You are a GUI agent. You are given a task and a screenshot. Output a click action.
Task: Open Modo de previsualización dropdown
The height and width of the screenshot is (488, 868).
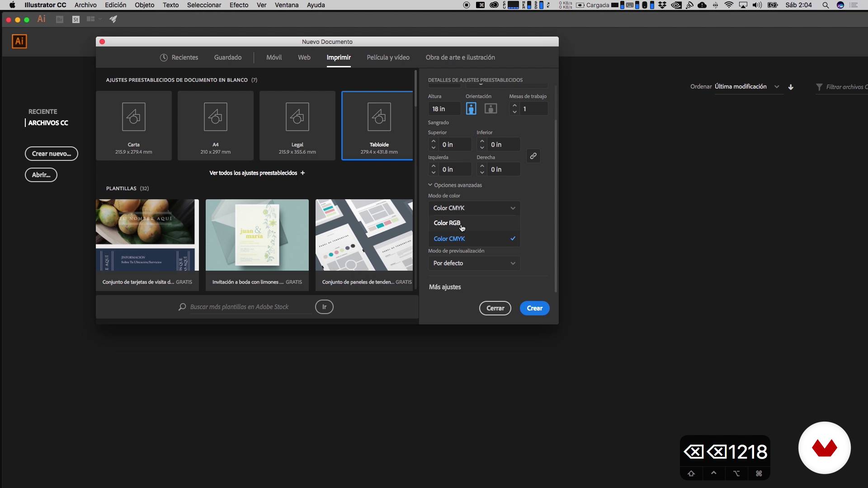click(474, 263)
